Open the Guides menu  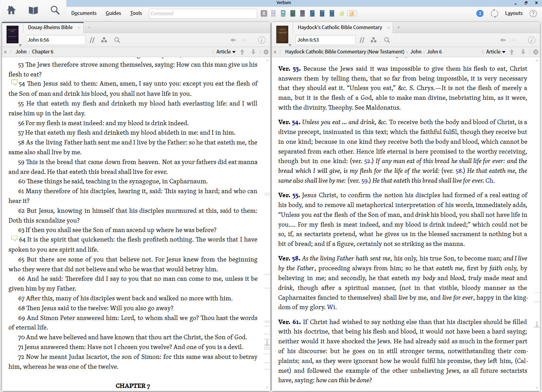pyautogui.click(x=113, y=13)
